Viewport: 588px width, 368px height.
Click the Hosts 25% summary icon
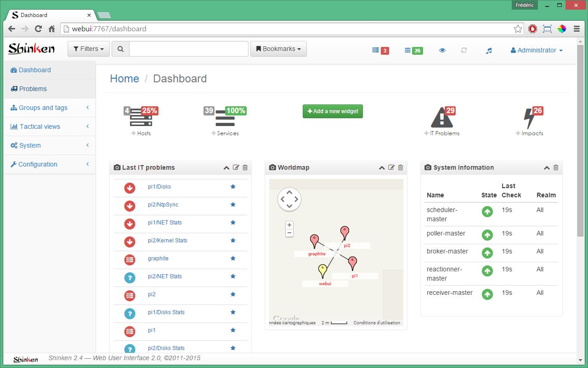(x=141, y=117)
